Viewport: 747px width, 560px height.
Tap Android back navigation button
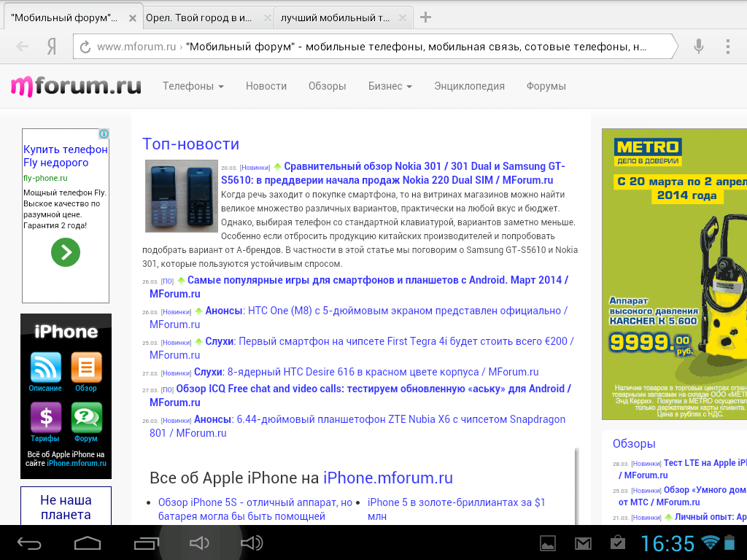point(29,542)
